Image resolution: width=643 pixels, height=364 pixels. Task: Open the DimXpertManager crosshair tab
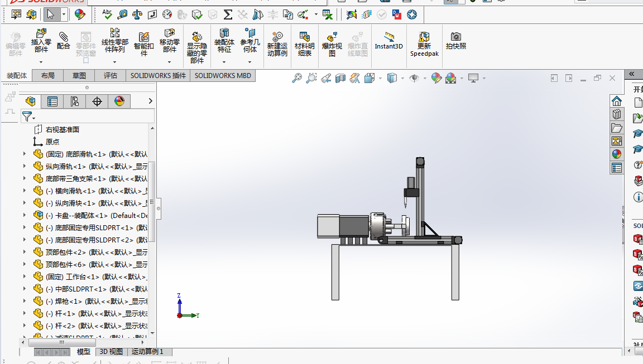(x=97, y=101)
